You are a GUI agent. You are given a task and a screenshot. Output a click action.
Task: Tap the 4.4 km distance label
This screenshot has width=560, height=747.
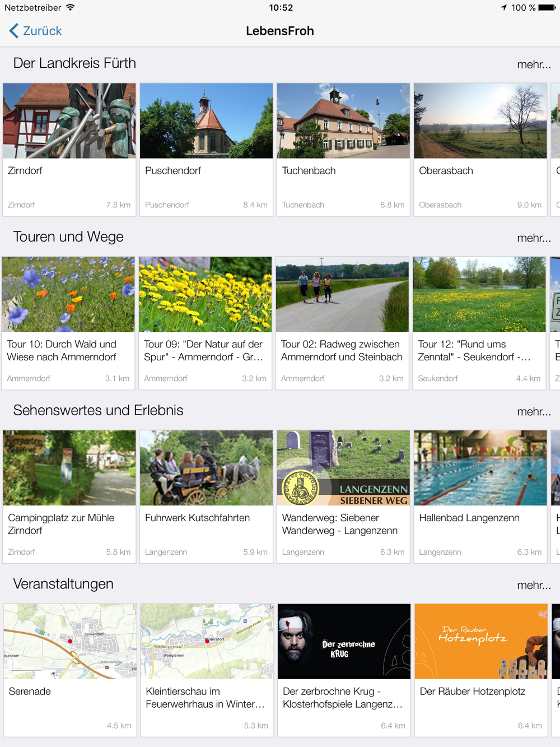pos(528,379)
